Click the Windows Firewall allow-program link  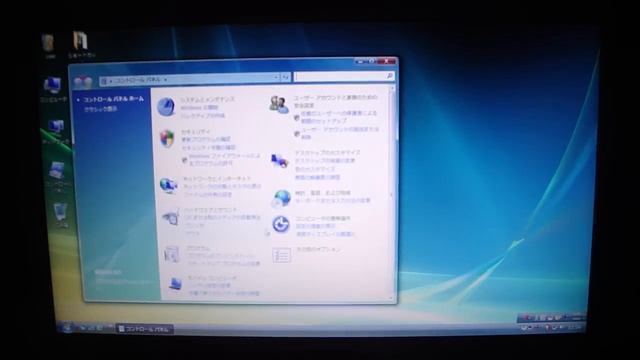click(x=224, y=160)
